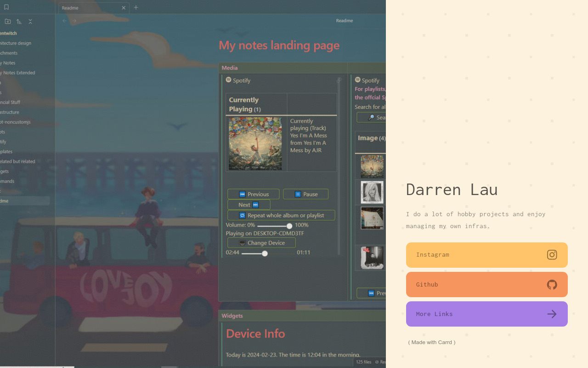The image size is (588, 368).
Task: Click the hobby projects description text
Action: click(476, 220)
